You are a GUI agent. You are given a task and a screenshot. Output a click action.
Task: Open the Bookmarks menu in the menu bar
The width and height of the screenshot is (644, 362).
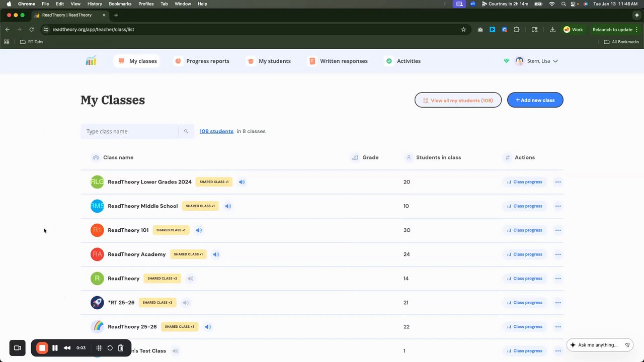pyautogui.click(x=120, y=4)
